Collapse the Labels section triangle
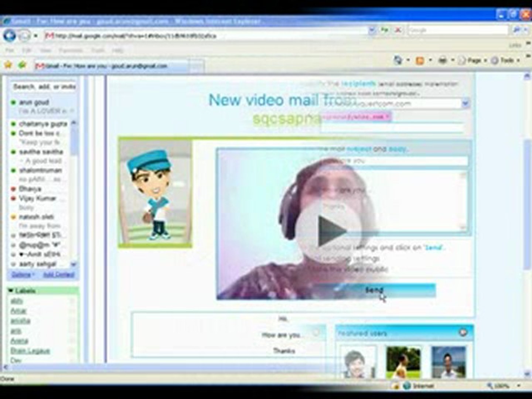 coord(11,291)
